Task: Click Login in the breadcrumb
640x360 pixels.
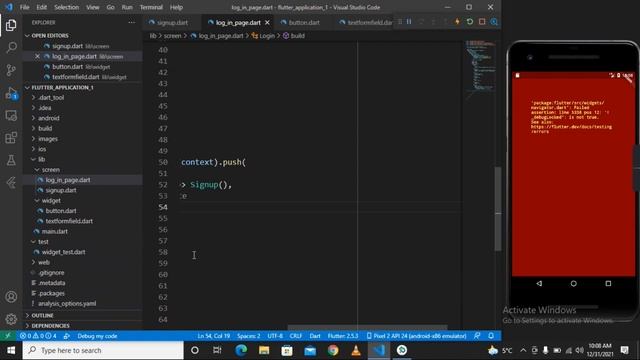Action: pyautogui.click(x=263, y=36)
